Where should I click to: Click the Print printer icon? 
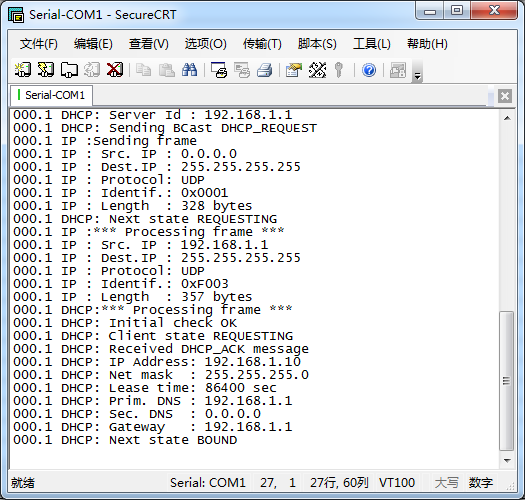tap(265, 70)
